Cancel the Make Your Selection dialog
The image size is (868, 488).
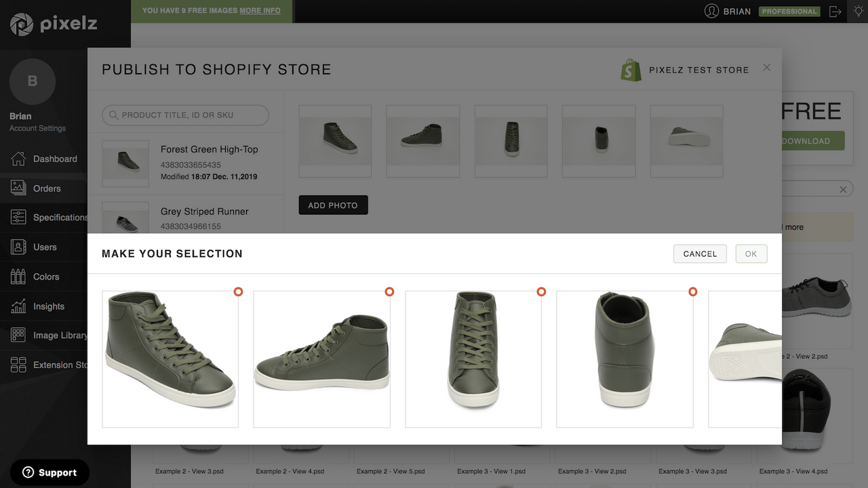click(x=699, y=253)
